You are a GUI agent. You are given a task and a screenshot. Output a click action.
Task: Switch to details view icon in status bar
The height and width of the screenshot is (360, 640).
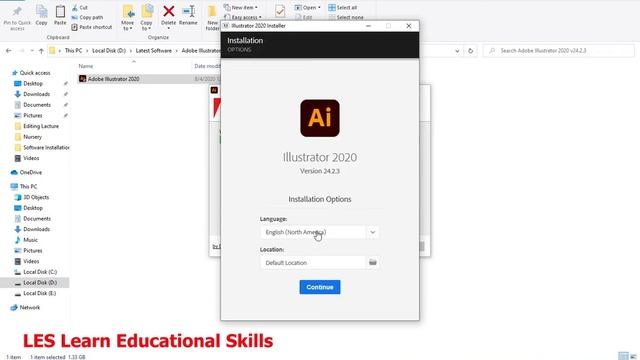[623, 356]
